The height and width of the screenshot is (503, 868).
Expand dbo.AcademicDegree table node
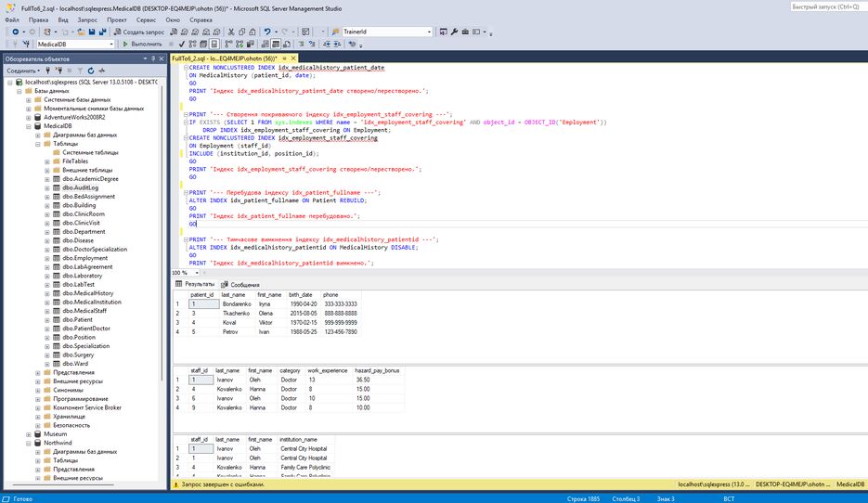47,179
